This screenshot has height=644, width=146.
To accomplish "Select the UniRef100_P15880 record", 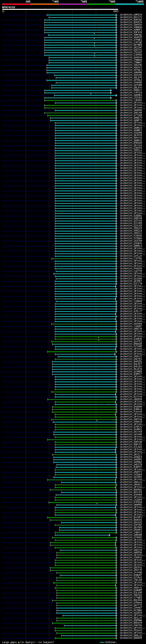I will (131, 238).
